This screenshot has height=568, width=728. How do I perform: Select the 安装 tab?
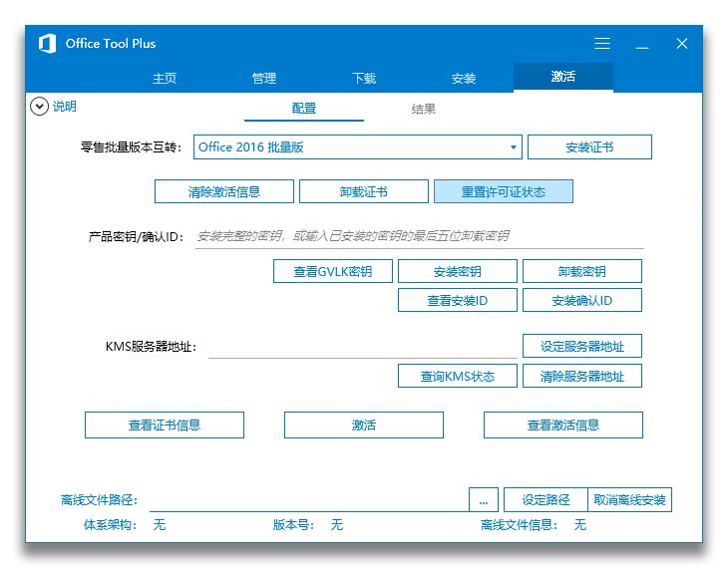click(464, 78)
